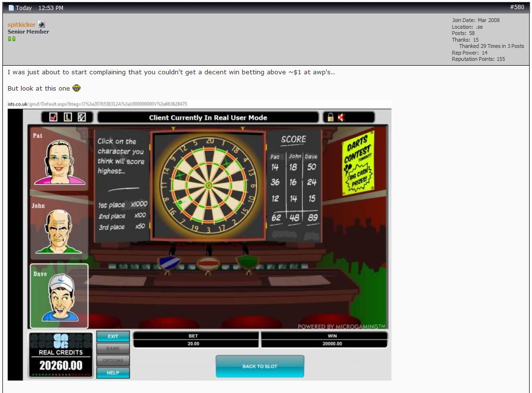Click the yellow Darts Contest poster
The width and height of the screenshot is (532, 393).
point(359,163)
